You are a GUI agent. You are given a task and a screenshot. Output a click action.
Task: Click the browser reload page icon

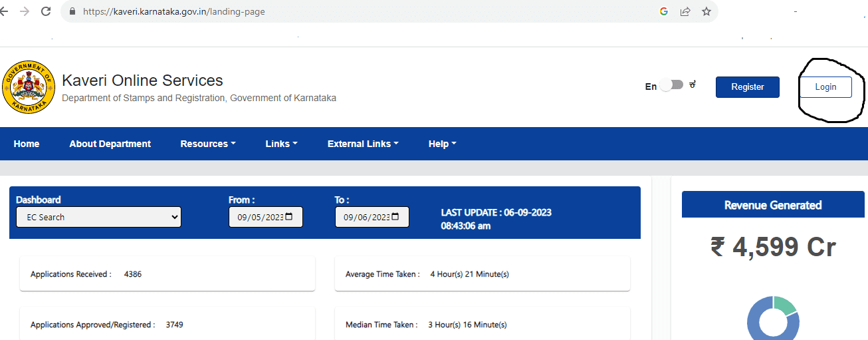click(46, 11)
